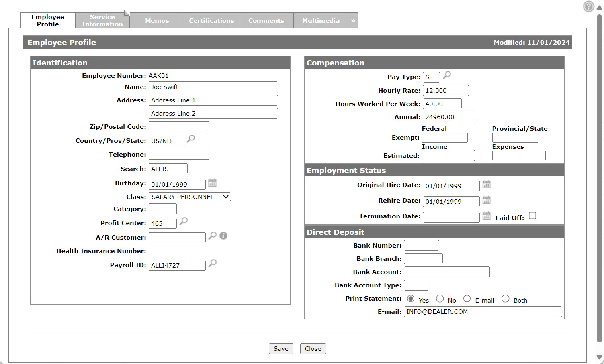Open the Class dropdown list
604x364 pixels.
[190, 197]
